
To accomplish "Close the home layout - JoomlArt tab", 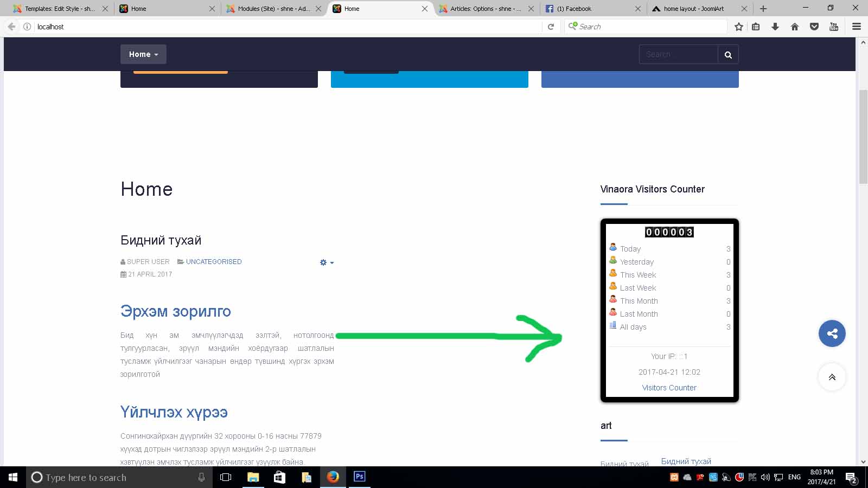I will point(744,9).
